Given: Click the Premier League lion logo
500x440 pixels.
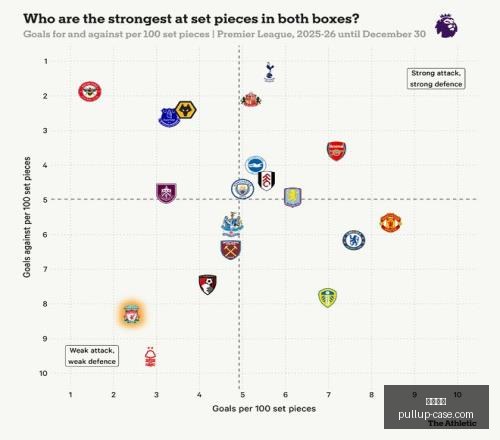Looking at the screenshot, I should click(446, 26).
